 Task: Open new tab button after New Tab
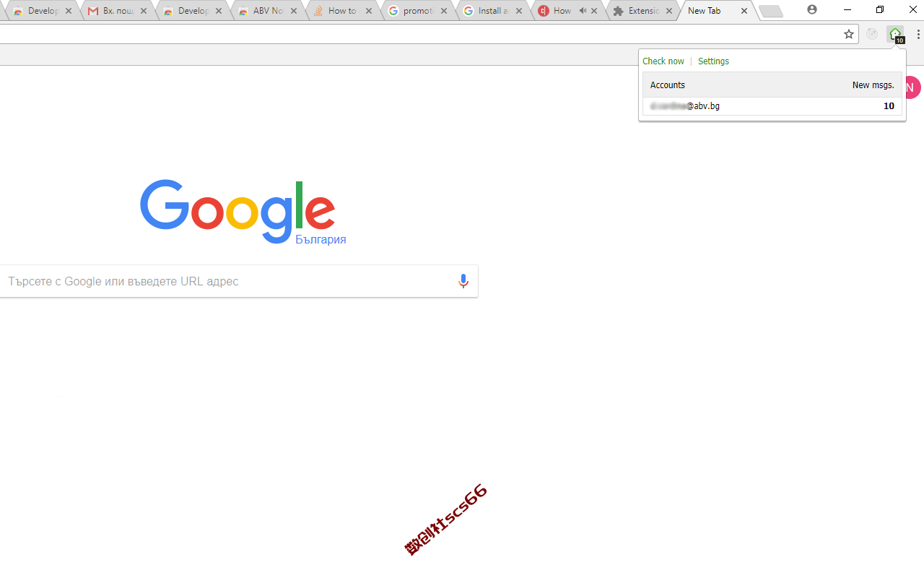(x=771, y=11)
